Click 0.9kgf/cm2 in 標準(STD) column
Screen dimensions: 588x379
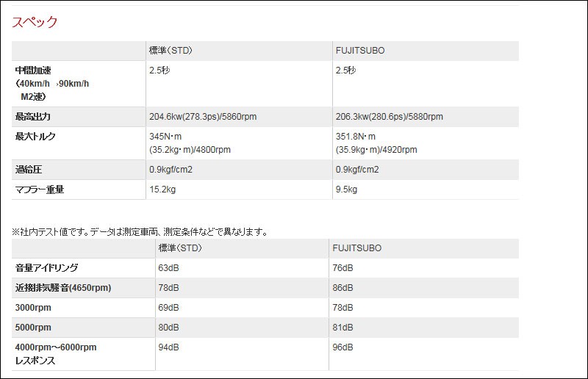coord(171,170)
